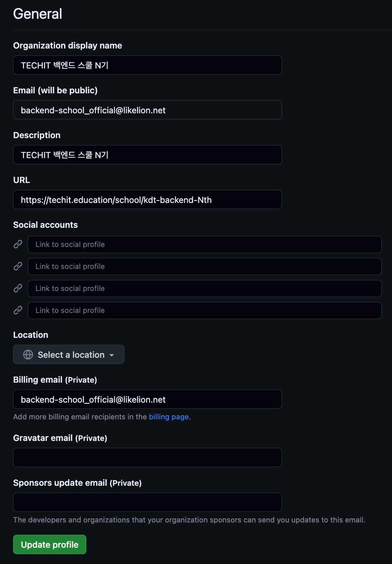Focus the Billing email input field
The image size is (392, 564).
pyautogui.click(x=147, y=399)
